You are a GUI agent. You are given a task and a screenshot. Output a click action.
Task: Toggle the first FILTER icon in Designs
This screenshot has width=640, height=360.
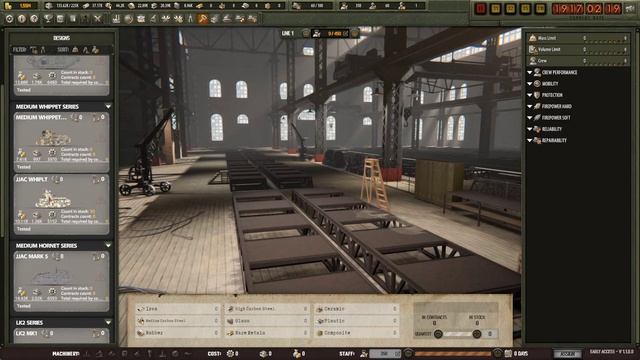34,50
